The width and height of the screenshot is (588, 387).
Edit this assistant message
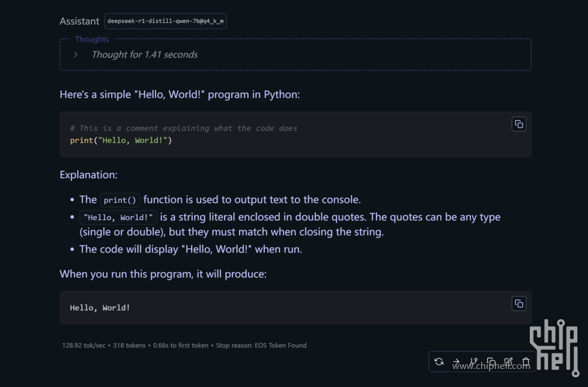(509, 362)
